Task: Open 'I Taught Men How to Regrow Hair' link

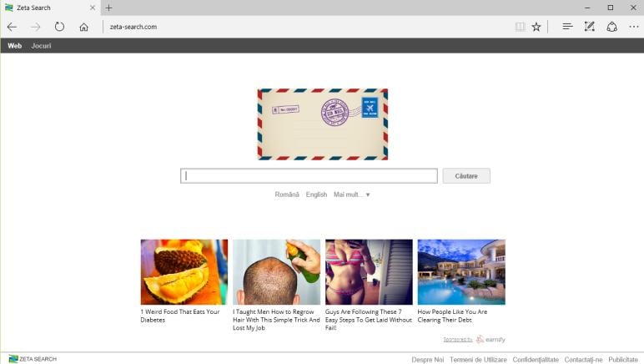Action: coord(276,320)
